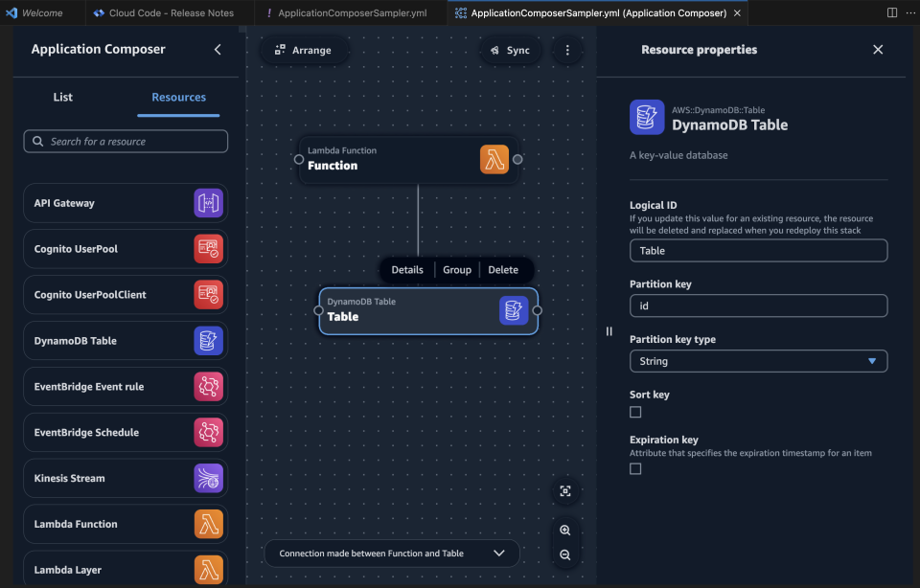The height and width of the screenshot is (588, 920).
Task: Click the fit-to-screen icon on the canvas
Action: [x=565, y=490]
